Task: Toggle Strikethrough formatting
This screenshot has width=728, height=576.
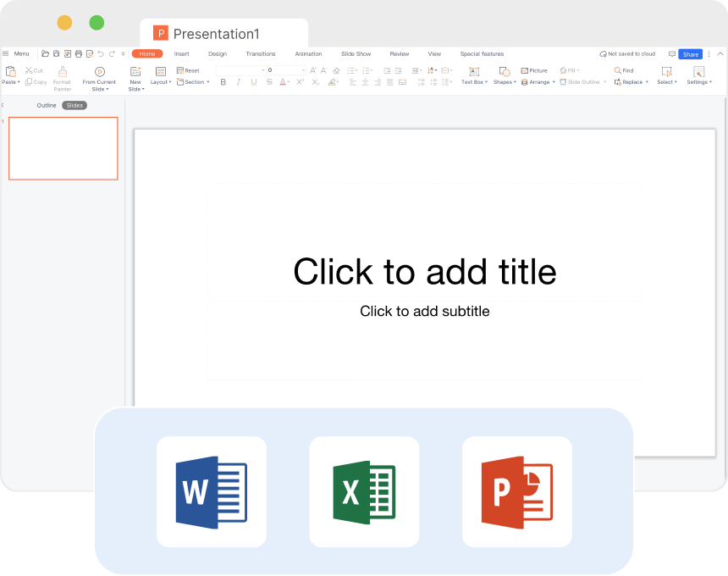Action: [269, 82]
